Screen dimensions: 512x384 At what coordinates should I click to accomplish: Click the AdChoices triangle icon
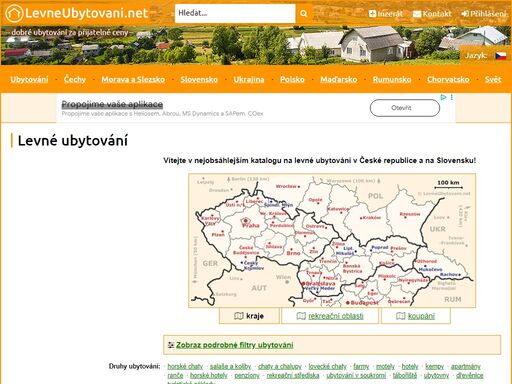tap(443, 97)
